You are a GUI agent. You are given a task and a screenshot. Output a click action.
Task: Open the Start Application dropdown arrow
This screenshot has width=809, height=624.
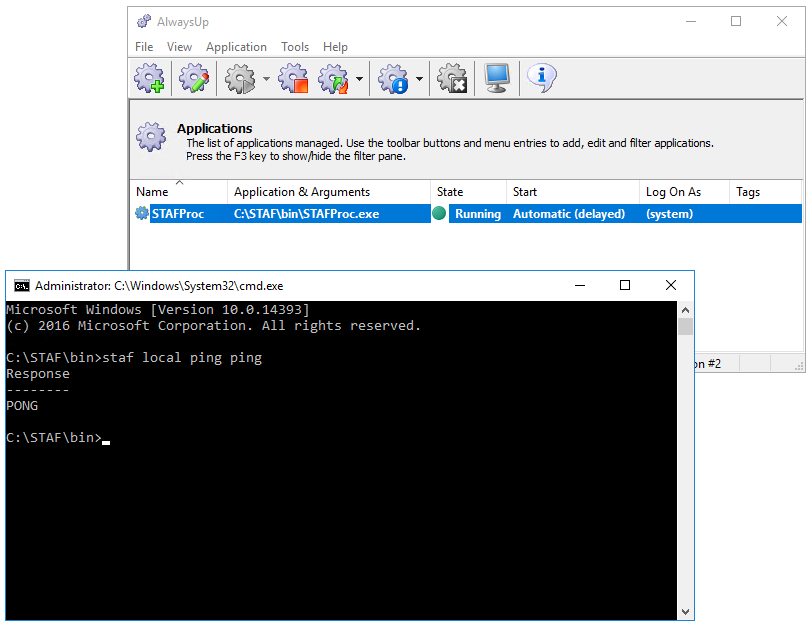pos(266,79)
